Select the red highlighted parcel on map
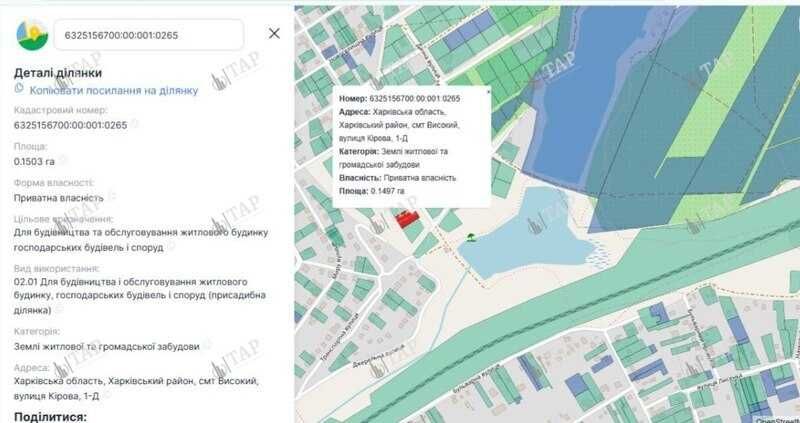800x423 pixels. click(x=408, y=218)
